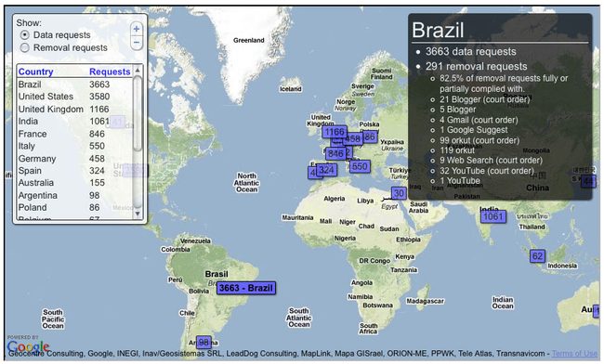The height and width of the screenshot is (364, 604).
Task: Select the 550 Italy map marker
Action: click(360, 166)
